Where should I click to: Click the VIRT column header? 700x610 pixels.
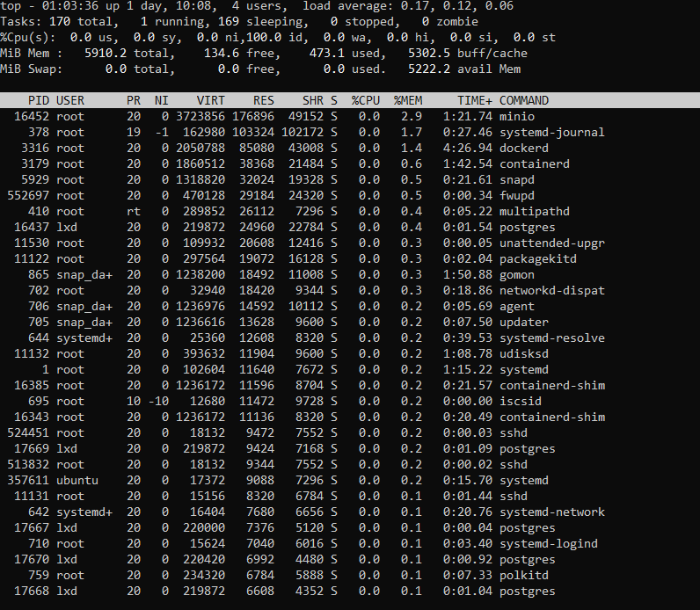(x=210, y=100)
